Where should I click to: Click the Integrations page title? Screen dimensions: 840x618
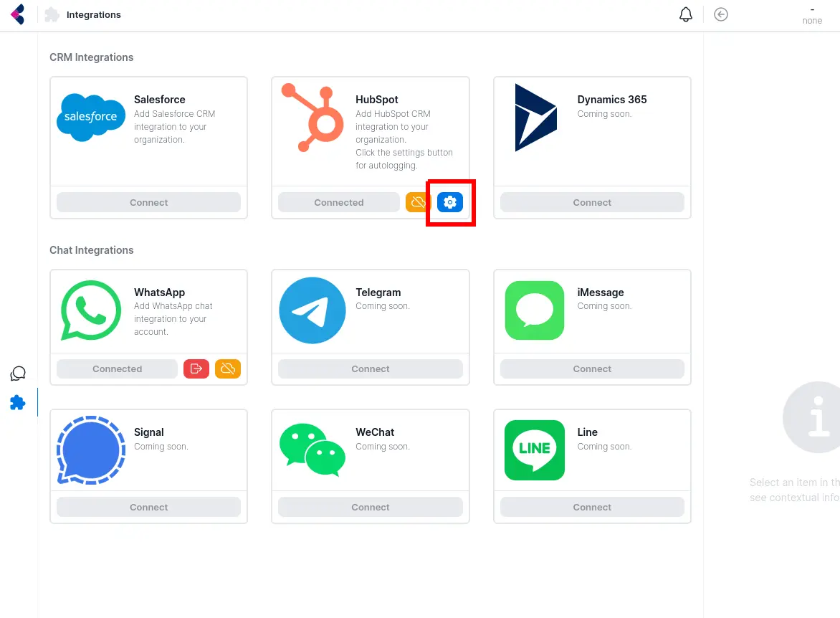94,14
